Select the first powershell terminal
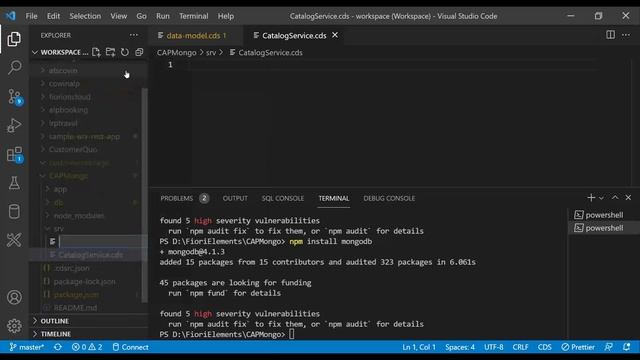 [x=599, y=215]
